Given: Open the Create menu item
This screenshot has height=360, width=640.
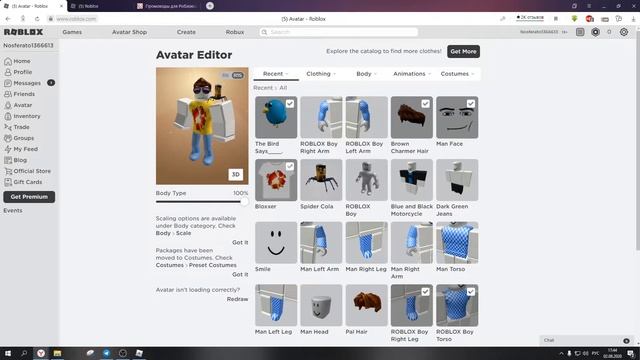Looking at the screenshot, I should coord(186,32).
